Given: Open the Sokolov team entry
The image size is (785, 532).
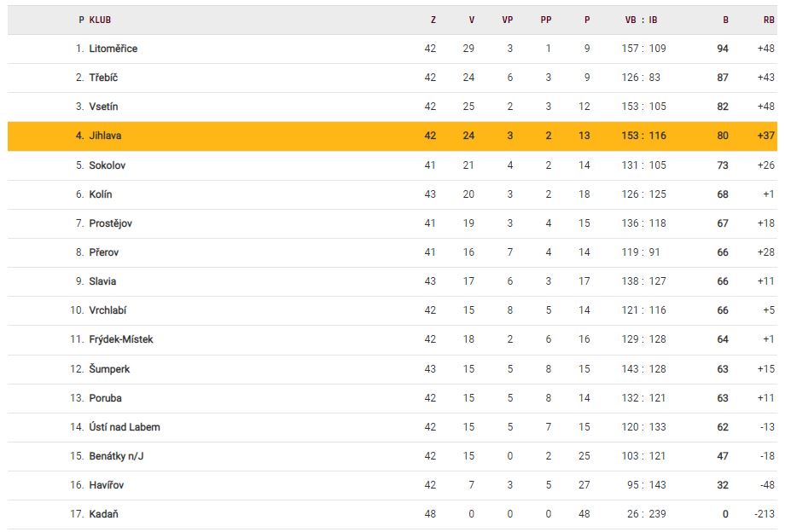Looking at the screenshot, I should (108, 165).
